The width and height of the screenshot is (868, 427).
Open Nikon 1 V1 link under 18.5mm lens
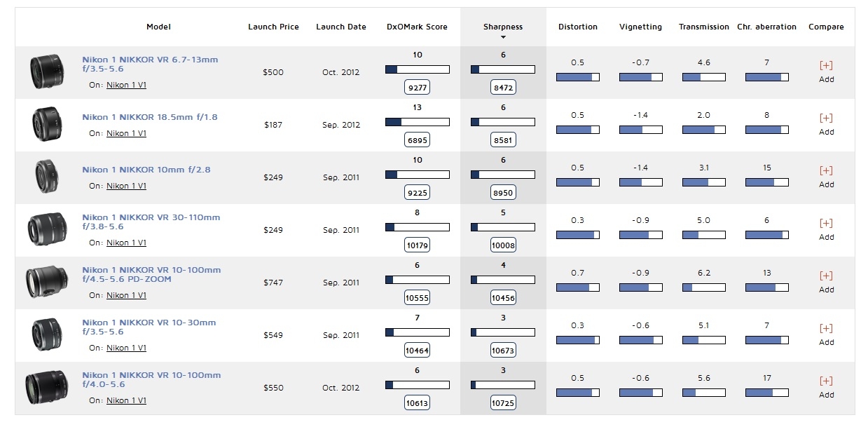click(126, 133)
